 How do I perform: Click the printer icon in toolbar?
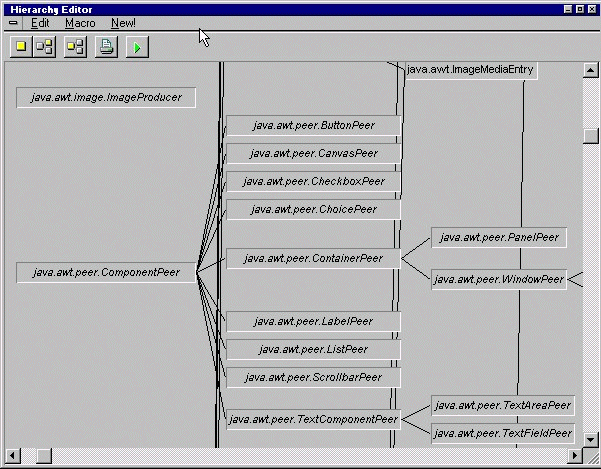pyautogui.click(x=106, y=46)
